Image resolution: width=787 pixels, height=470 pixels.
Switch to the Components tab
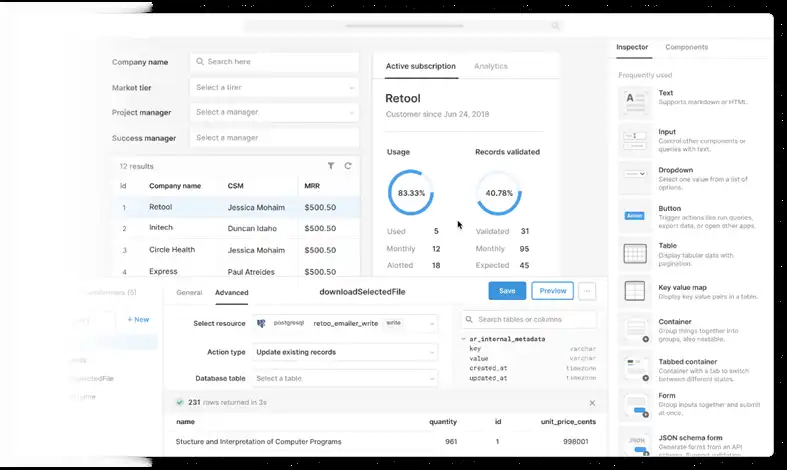[x=687, y=47]
